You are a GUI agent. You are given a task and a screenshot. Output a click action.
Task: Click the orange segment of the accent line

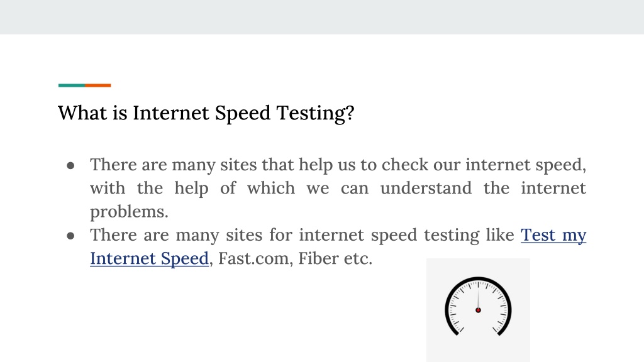coord(98,85)
